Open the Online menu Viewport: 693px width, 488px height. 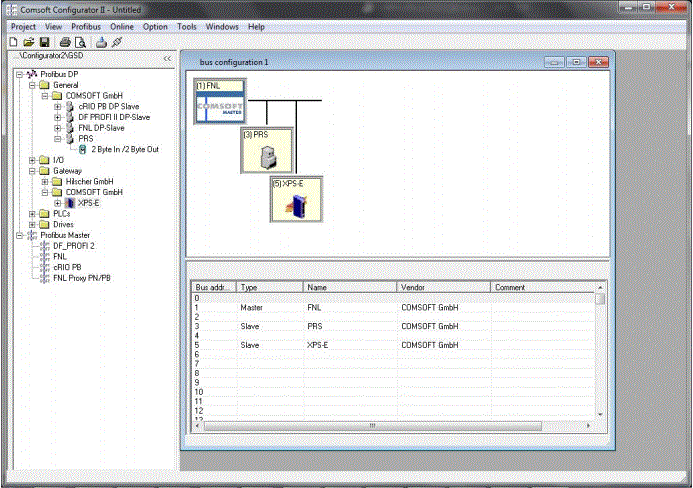[x=122, y=27]
